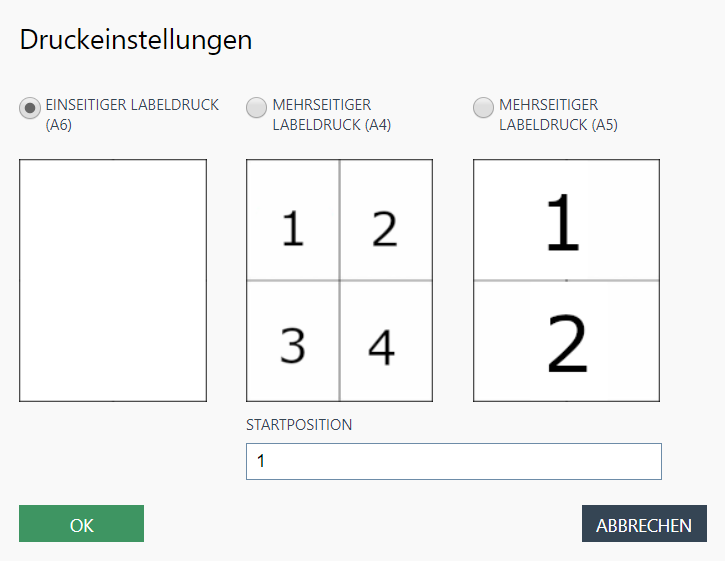Enable the Mehrseitiger Labeldruck (A4) radio button

pos(257,107)
